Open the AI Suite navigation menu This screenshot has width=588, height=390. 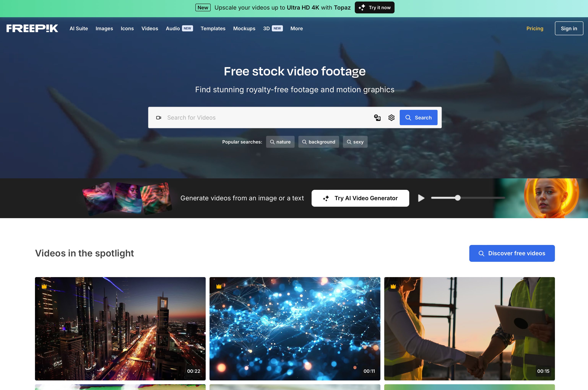pyautogui.click(x=79, y=28)
